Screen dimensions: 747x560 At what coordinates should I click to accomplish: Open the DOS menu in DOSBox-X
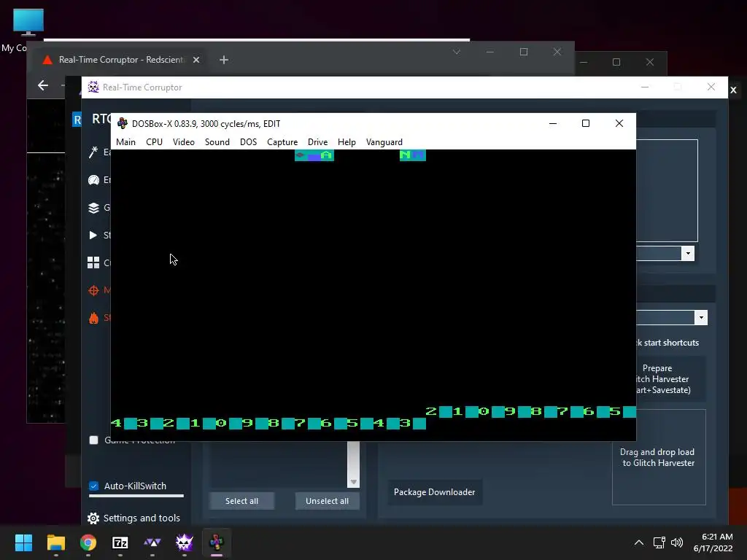(x=248, y=142)
